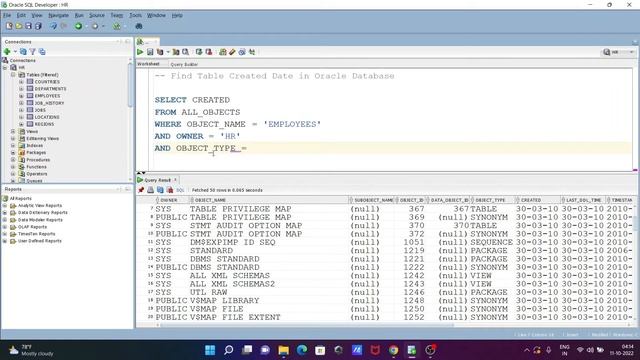This screenshot has height=360, width=640.
Task: Open the Tools menu
Action: [x=135, y=15]
